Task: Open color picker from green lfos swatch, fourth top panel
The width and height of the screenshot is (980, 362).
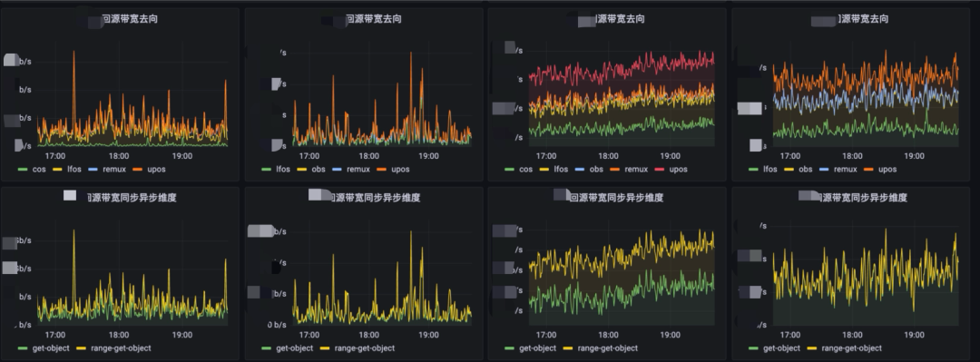Action: tap(753, 170)
